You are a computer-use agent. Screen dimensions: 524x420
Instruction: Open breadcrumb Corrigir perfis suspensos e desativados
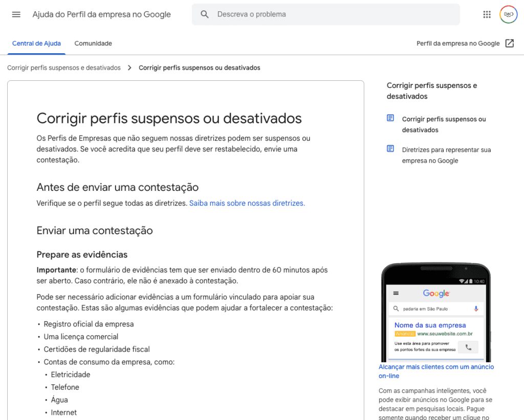[x=63, y=67]
